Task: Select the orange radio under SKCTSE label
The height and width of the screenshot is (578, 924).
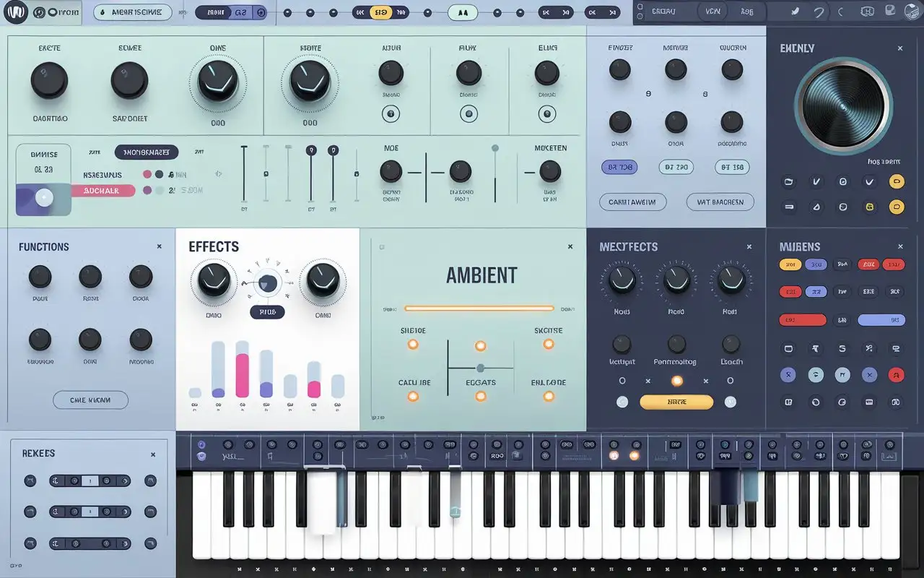Action: click(x=549, y=344)
